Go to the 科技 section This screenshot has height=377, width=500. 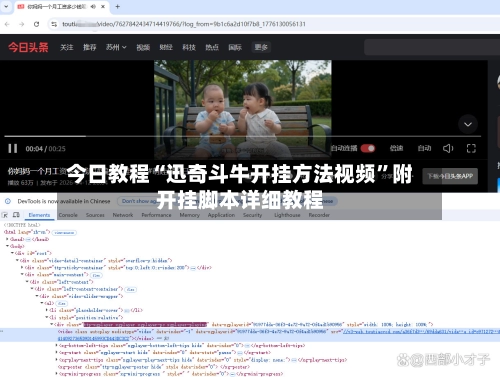(189, 47)
